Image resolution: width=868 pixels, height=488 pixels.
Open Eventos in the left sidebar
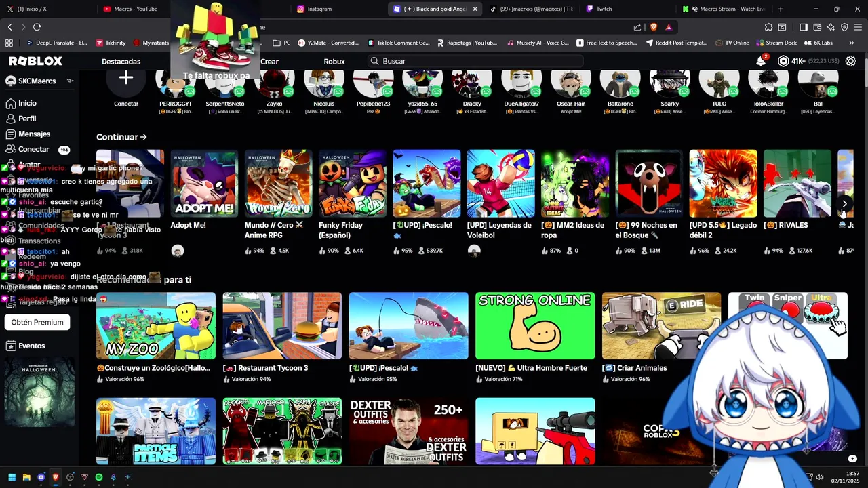tap(25, 346)
